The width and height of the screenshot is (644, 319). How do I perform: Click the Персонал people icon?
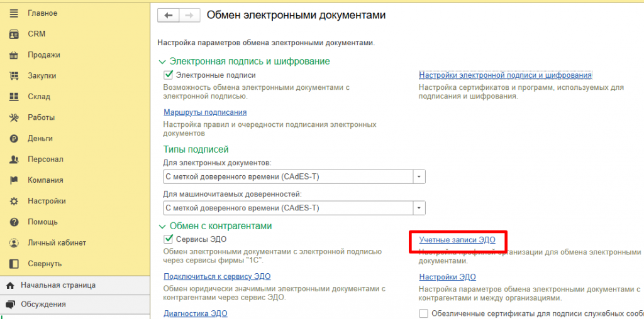[14, 159]
